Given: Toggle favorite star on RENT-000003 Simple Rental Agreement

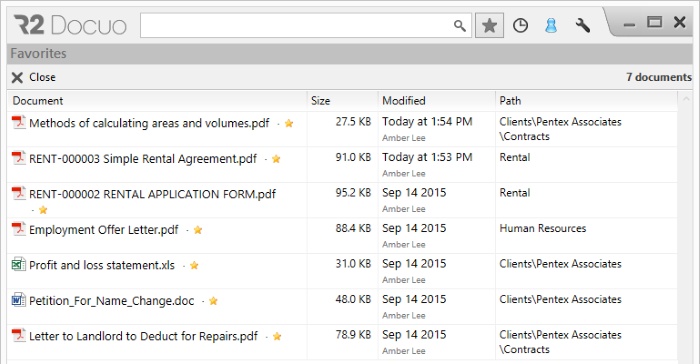Looking at the screenshot, I should (x=276, y=159).
